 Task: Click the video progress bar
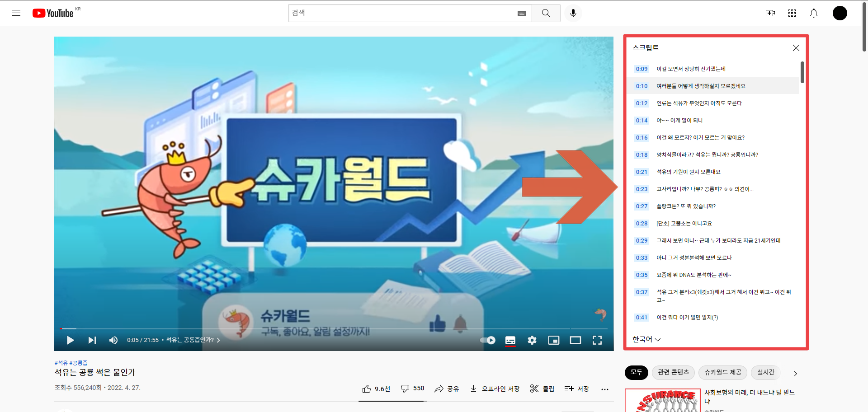334,328
